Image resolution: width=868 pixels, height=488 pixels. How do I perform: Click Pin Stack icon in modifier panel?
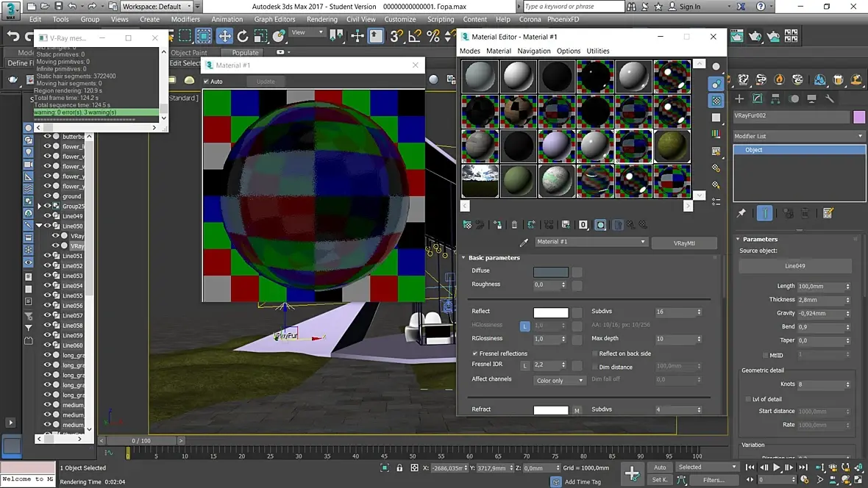click(x=741, y=213)
